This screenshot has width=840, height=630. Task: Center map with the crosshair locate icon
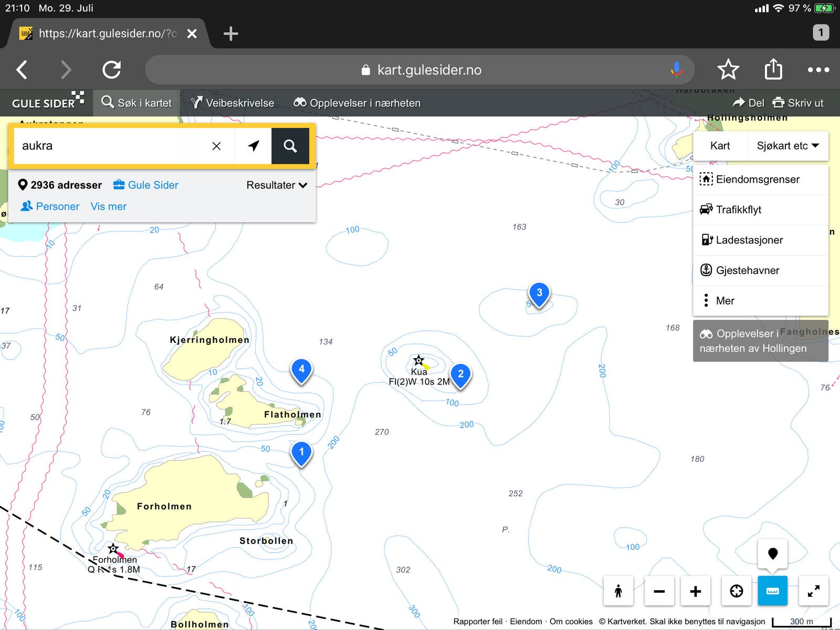[736, 591]
